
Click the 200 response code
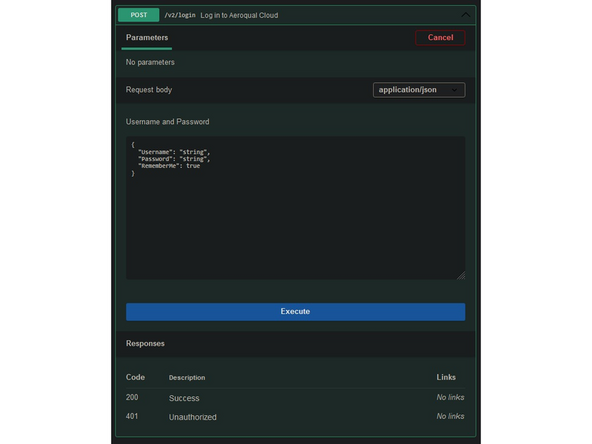[132, 397]
